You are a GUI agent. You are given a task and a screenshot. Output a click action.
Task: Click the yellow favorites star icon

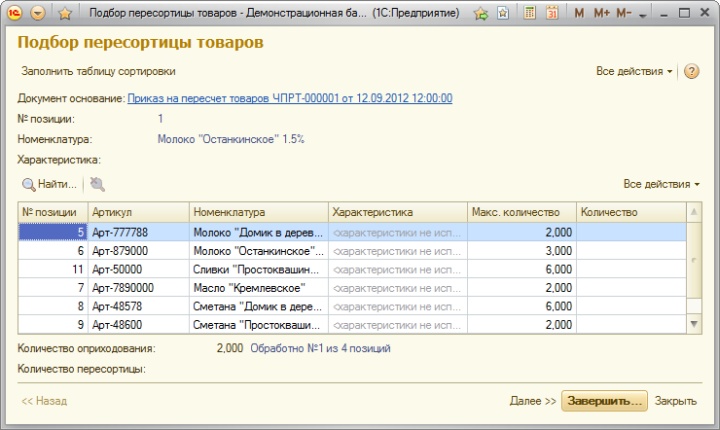[x=65, y=13]
